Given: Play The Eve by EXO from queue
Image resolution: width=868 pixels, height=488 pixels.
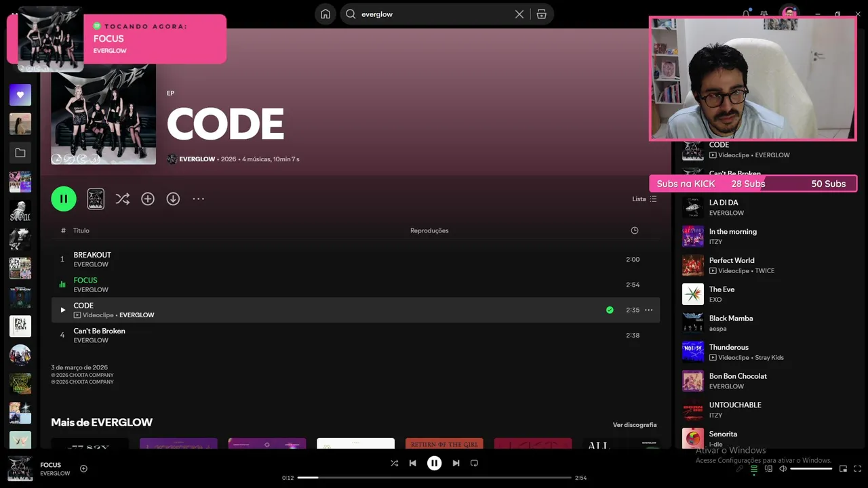Looking at the screenshot, I should tap(768, 294).
